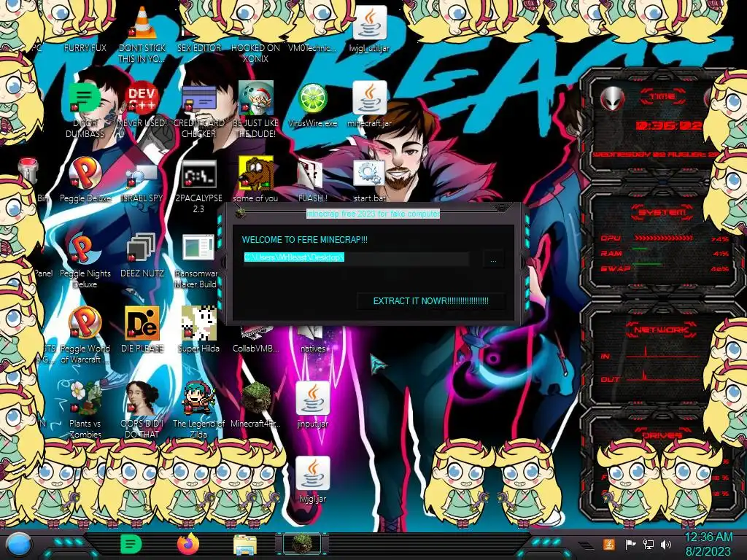Viewport: 747px width, 560px height.
Task: Open network tray icon
Action: (x=648, y=544)
